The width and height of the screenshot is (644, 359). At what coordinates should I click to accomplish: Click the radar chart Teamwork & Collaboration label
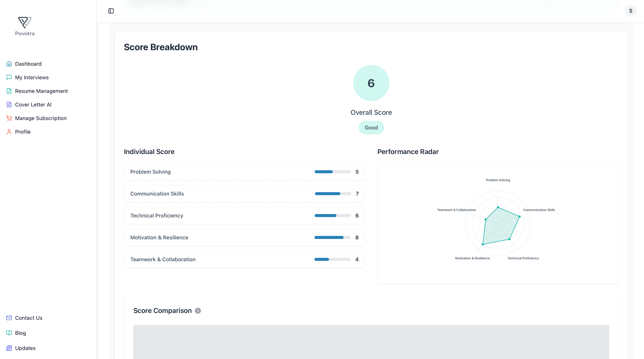[456, 210]
